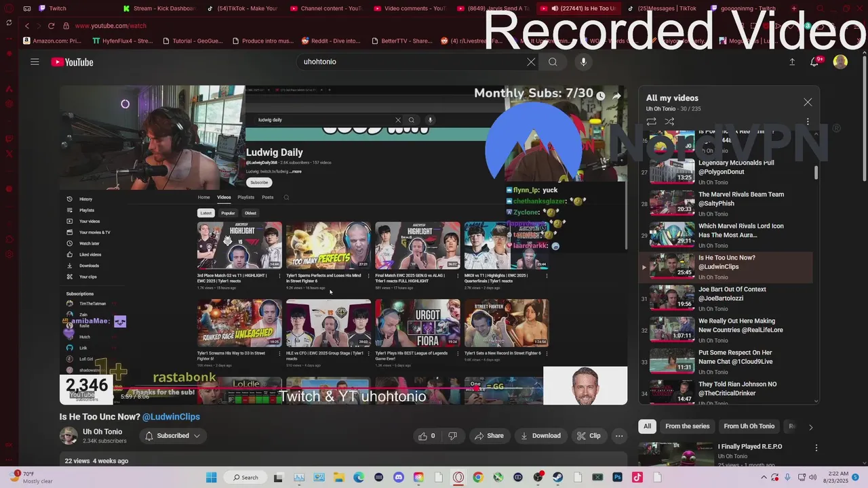Open the Subscribed dropdown
This screenshot has width=868, height=488.
pyautogui.click(x=173, y=436)
